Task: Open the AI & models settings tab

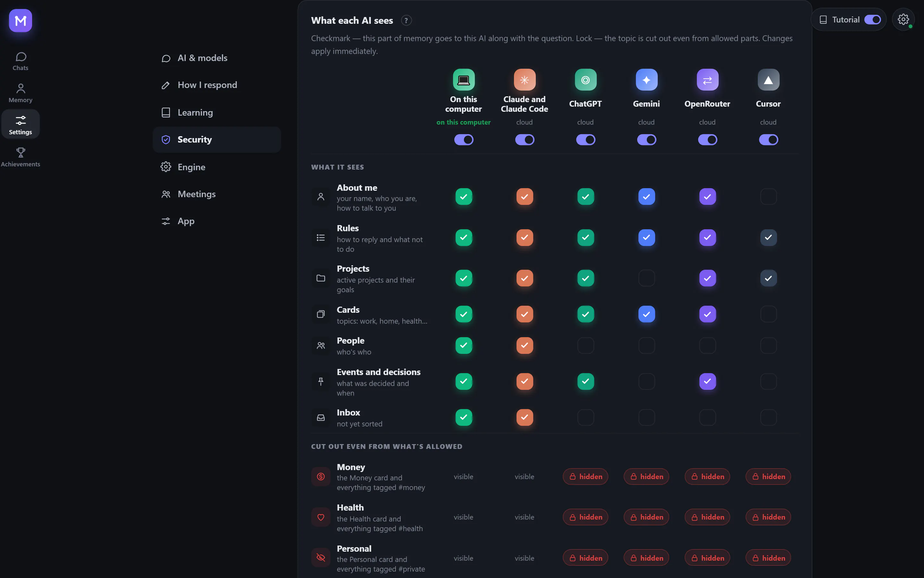Action: pyautogui.click(x=217, y=58)
